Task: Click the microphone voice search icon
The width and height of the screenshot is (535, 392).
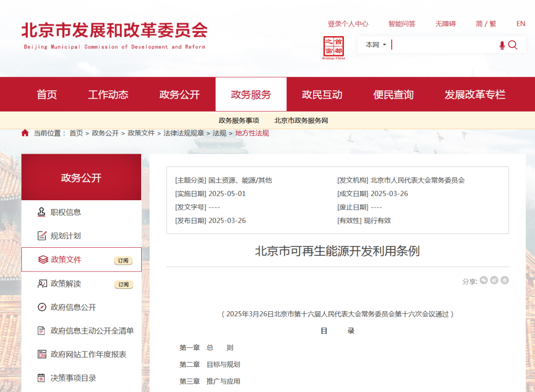Action: [x=502, y=46]
